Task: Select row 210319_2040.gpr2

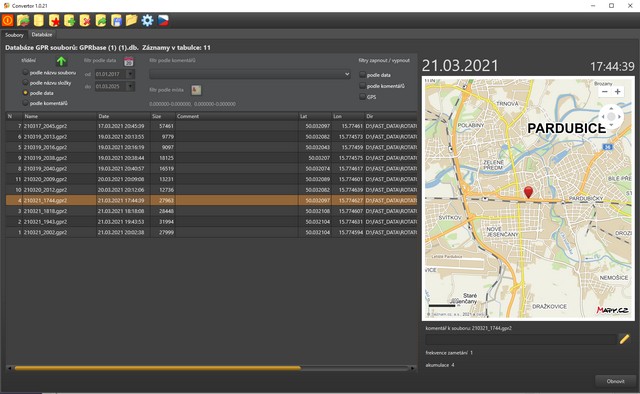Action: [211, 169]
